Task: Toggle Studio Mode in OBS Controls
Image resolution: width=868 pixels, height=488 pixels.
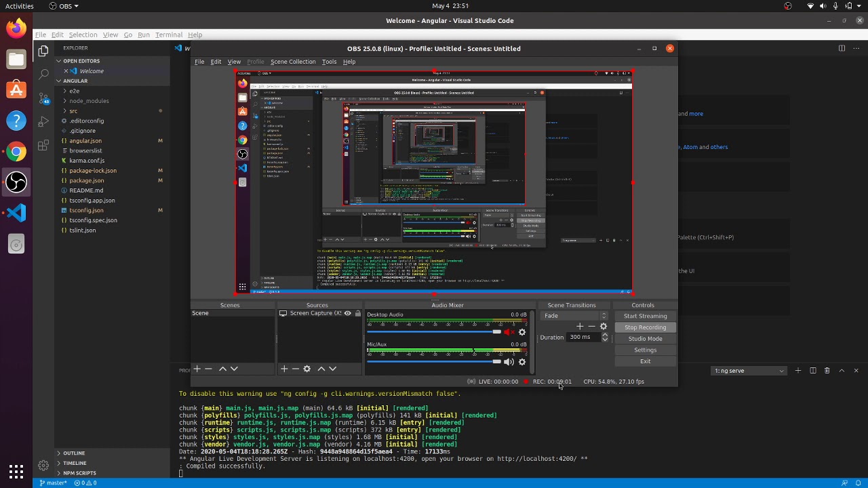Action: tap(645, 339)
